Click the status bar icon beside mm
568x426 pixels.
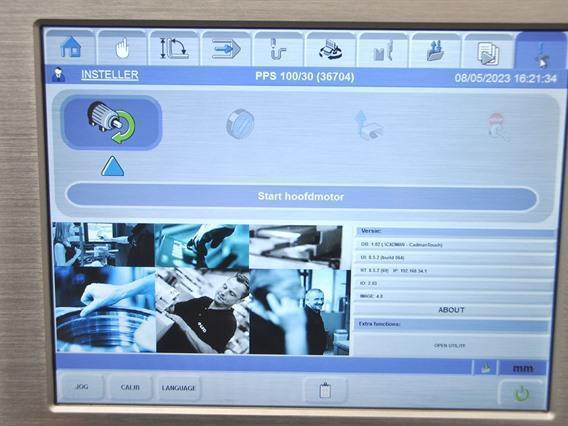[x=485, y=368]
